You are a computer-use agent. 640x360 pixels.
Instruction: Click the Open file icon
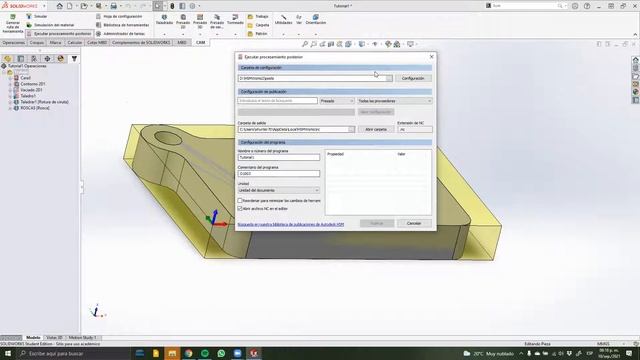pos(84,6)
